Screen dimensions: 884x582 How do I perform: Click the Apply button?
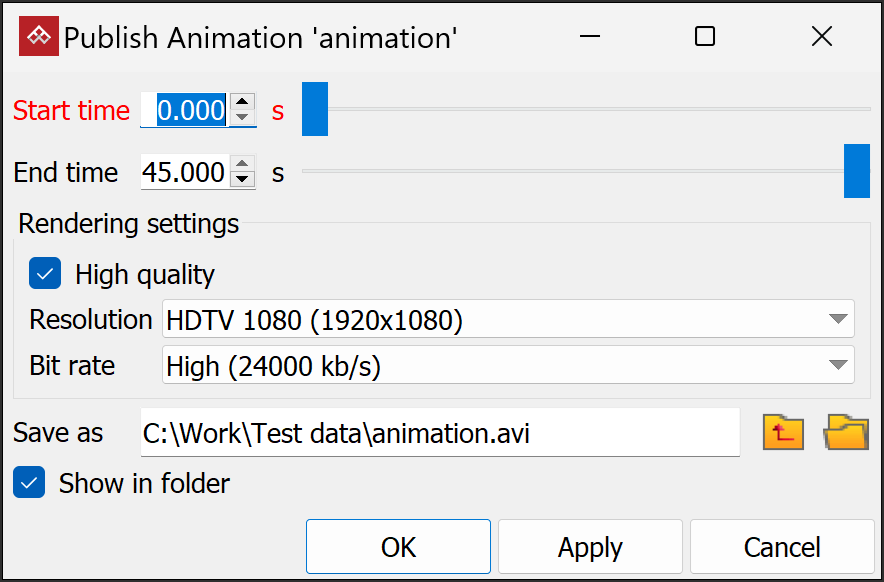pos(590,547)
